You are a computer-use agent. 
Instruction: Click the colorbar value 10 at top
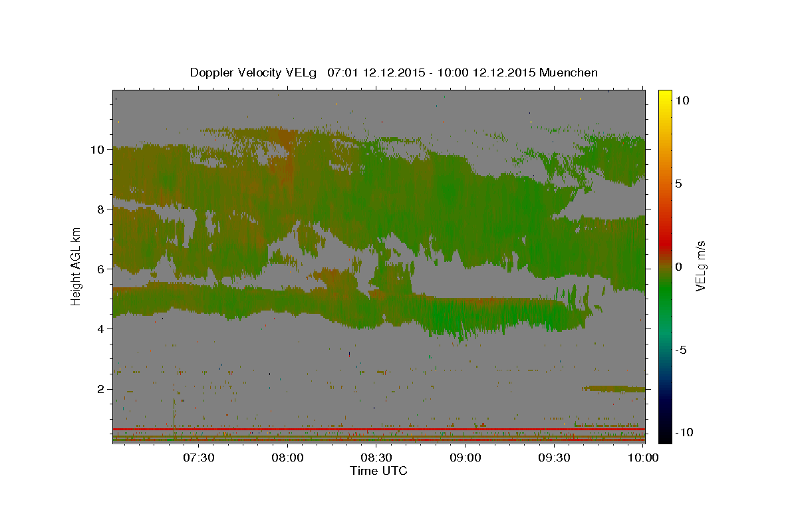click(682, 100)
